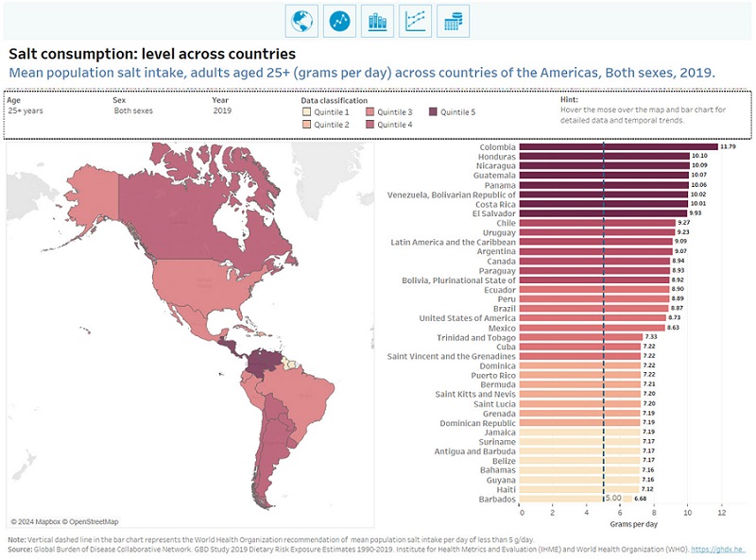Click the Quintile 1 legend swatch
Viewport: 756px width, 560px height.
coord(306,112)
